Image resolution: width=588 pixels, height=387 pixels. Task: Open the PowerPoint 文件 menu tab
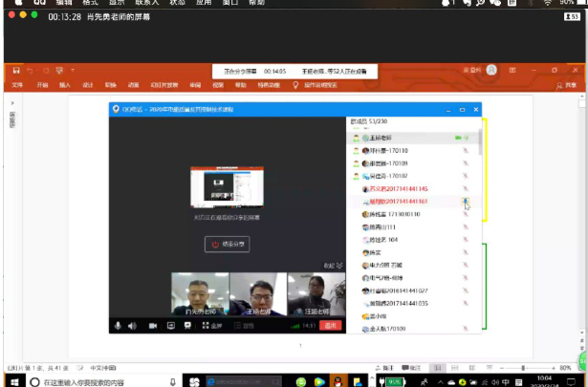16,85
